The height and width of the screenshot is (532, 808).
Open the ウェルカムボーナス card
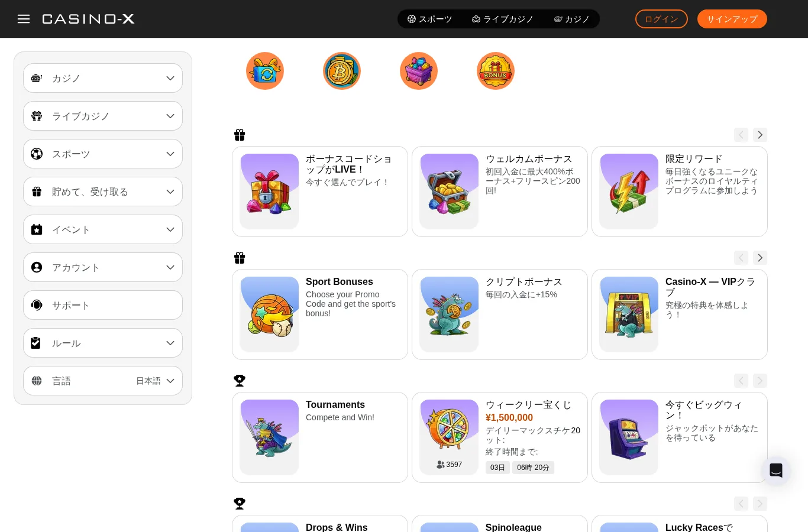click(500, 192)
